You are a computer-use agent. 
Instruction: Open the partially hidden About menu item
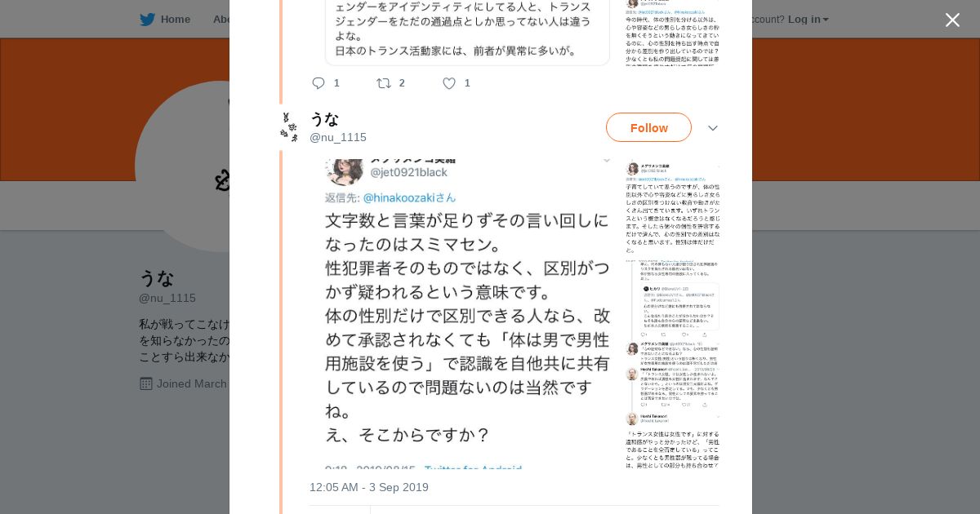221,20
